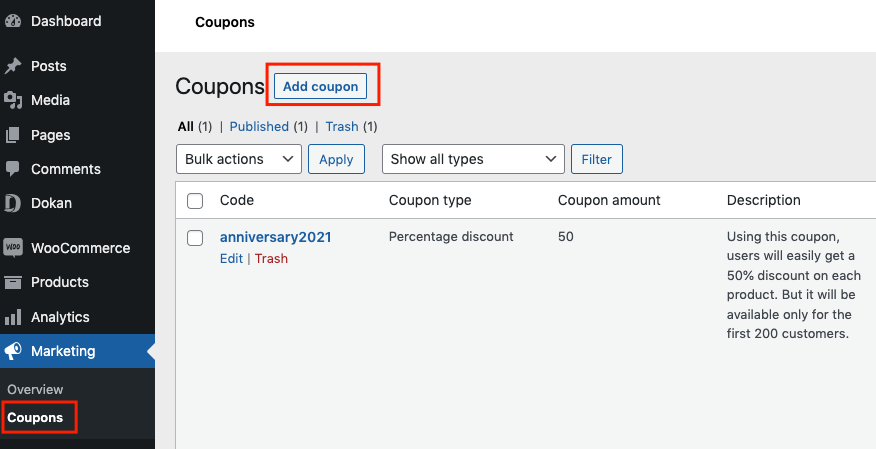Viewport: 876px width, 449px height.
Task: Click the Media library icon
Action: coord(13,101)
